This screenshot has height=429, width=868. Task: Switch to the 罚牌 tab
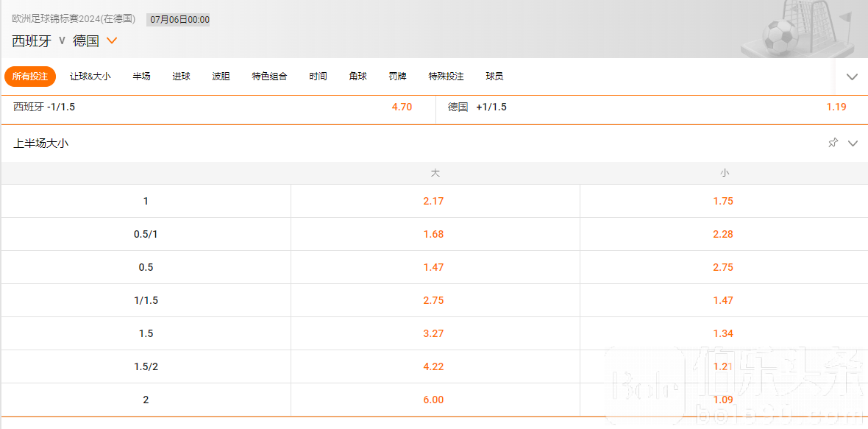[397, 77]
